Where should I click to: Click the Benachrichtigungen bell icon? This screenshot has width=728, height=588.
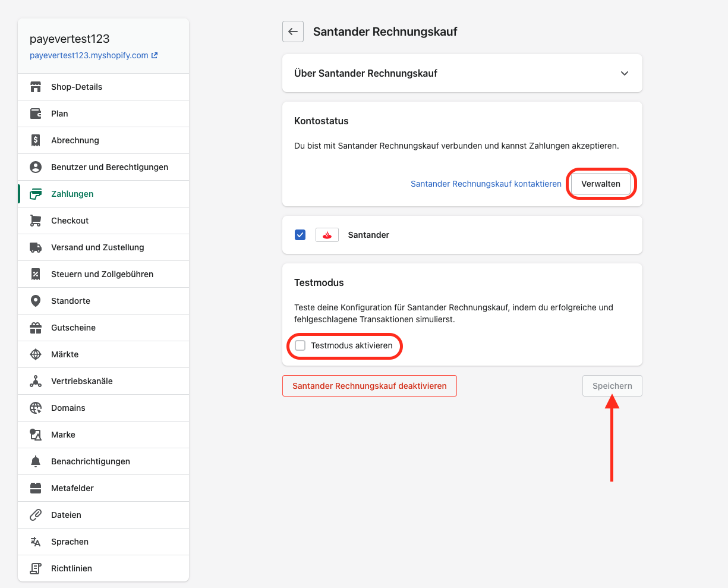[x=36, y=461]
